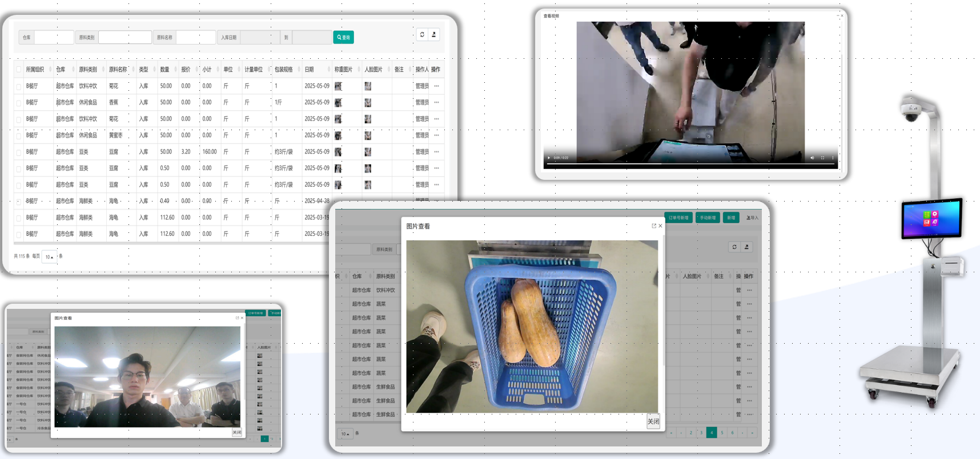The height and width of the screenshot is (459, 980).
Task: Open the 香蕉 row operations menu
Action: pos(436,103)
